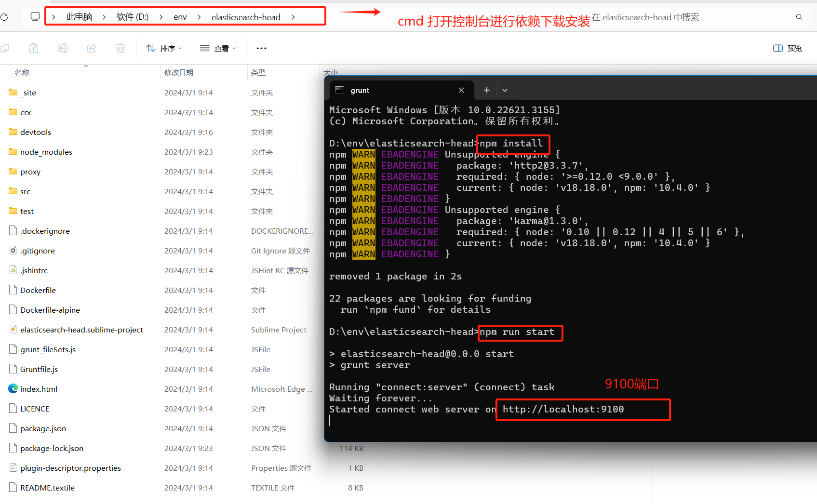The width and height of the screenshot is (817, 504).
Task: Click the search magnifier icon
Action: tap(799, 17)
